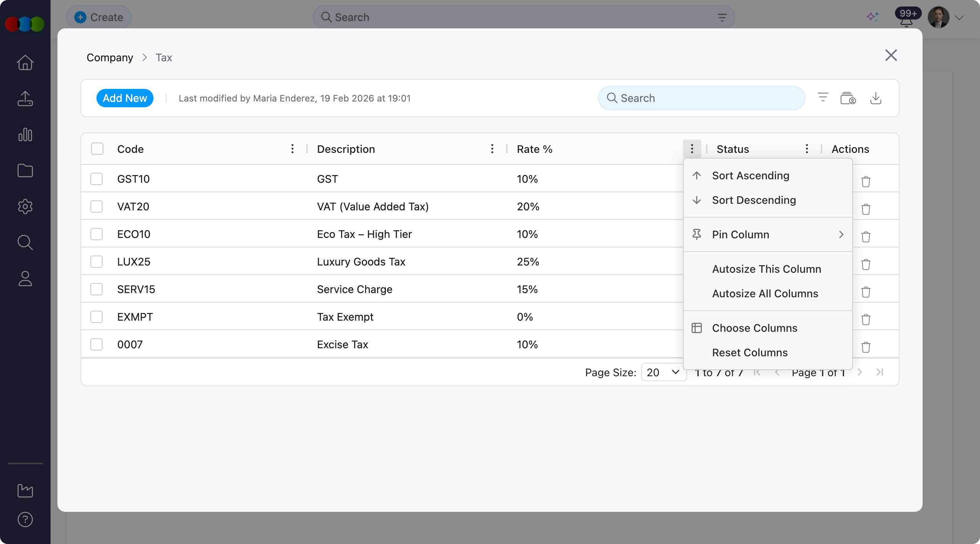980x544 pixels.
Task: Click the Tax table search field
Action: (701, 98)
